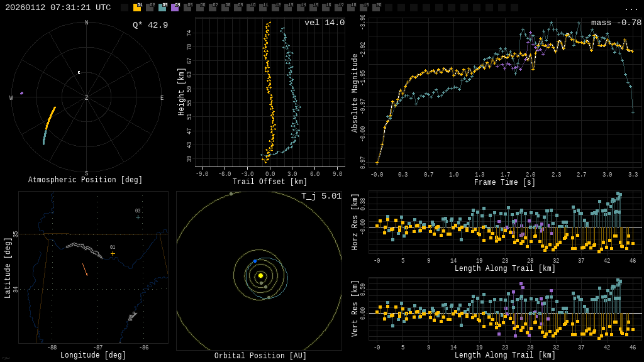Click the vel 14.0 label

point(324,23)
